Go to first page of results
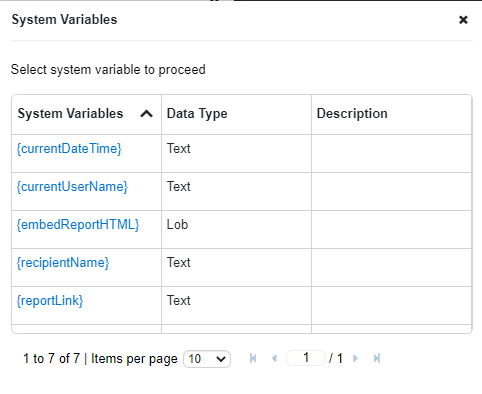The image size is (482, 394). [253, 359]
